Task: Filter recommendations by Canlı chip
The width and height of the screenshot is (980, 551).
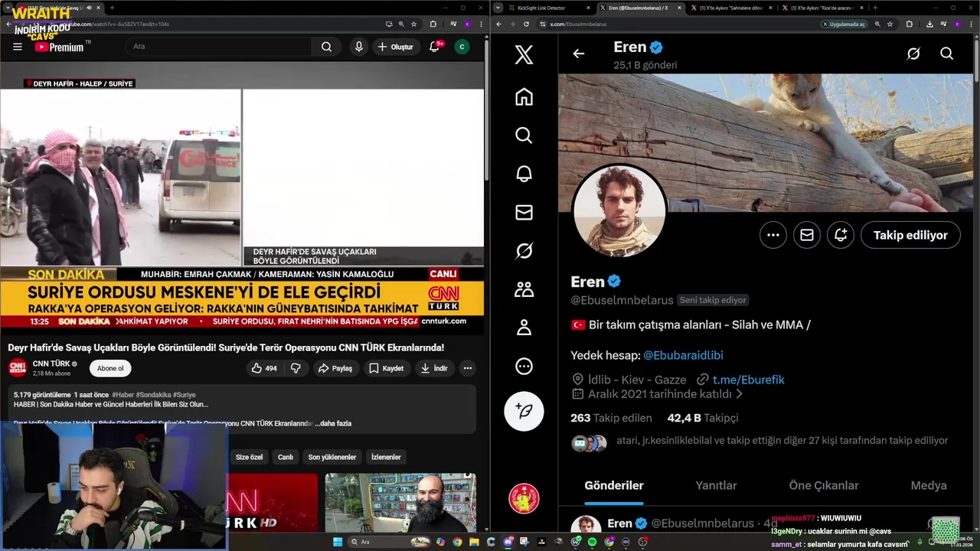Action: pyautogui.click(x=286, y=457)
